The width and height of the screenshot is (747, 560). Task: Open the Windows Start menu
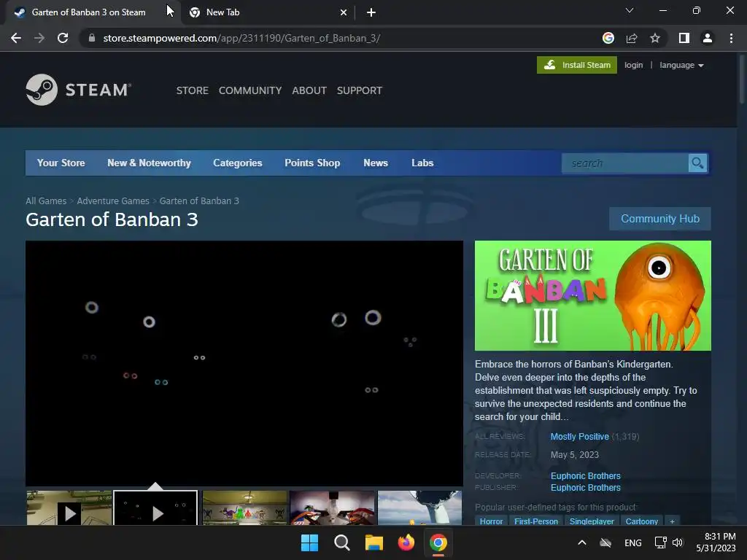click(309, 542)
